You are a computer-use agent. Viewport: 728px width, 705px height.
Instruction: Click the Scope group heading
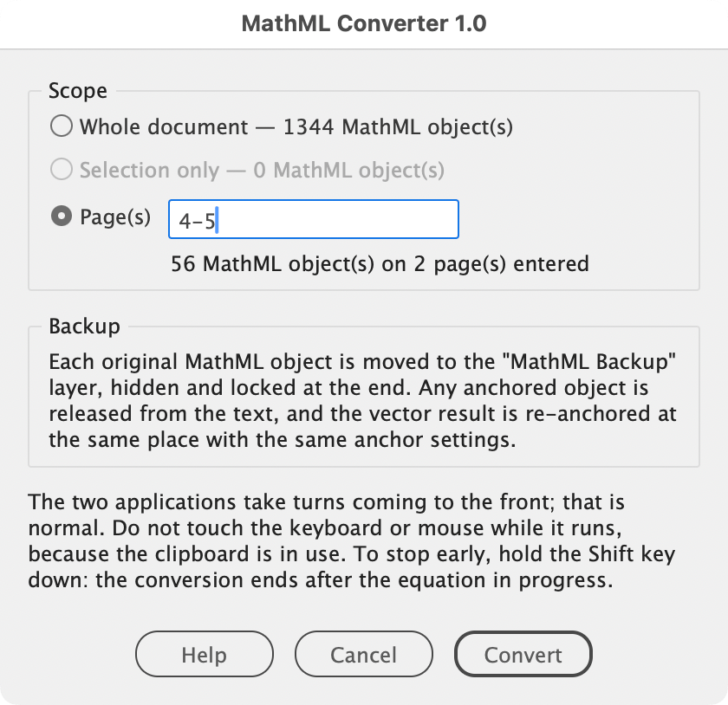tap(77, 90)
